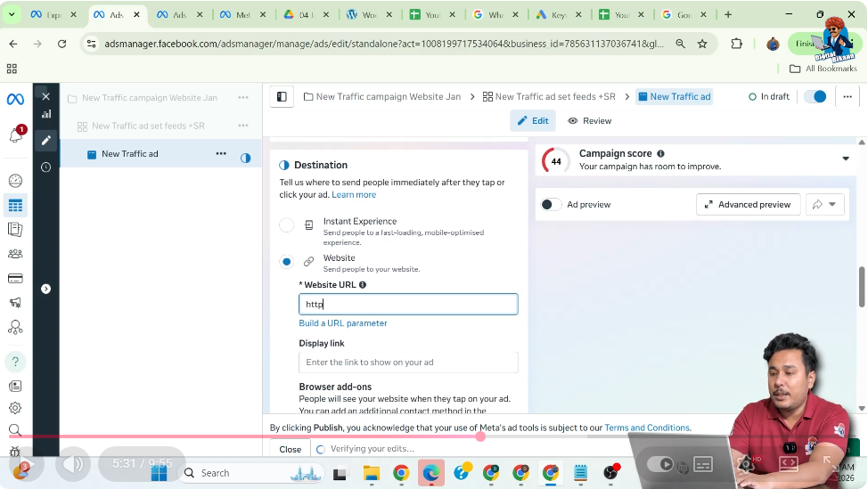The width and height of the screenshot is (868, 489).
Task: Switch to the Review tab
Action: click(590, 121)
